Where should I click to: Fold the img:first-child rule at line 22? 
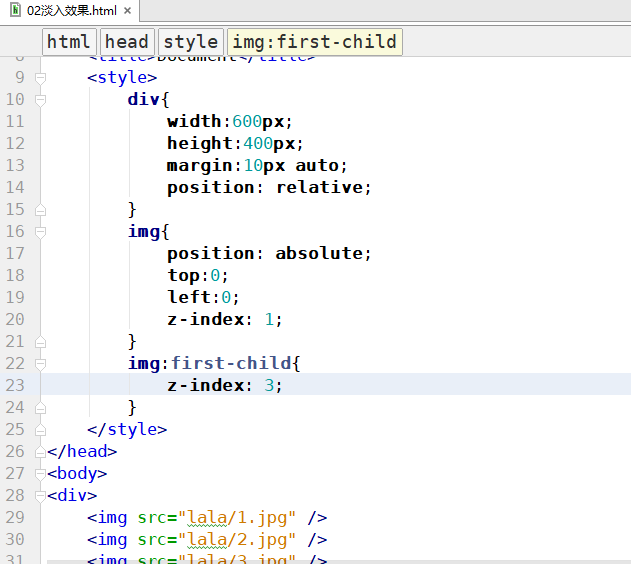41,364
